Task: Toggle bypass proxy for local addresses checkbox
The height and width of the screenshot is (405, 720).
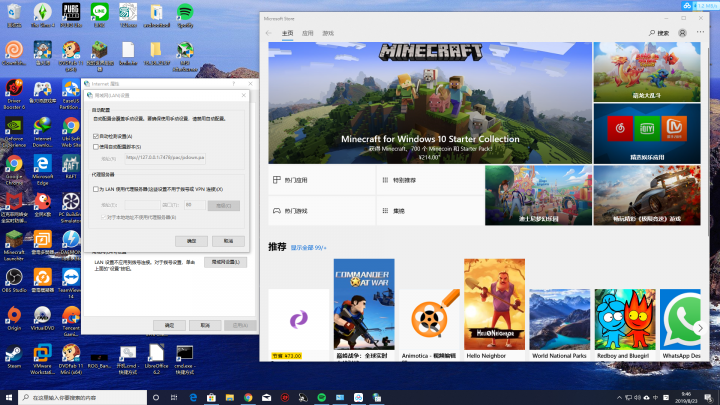Action: 103,217
